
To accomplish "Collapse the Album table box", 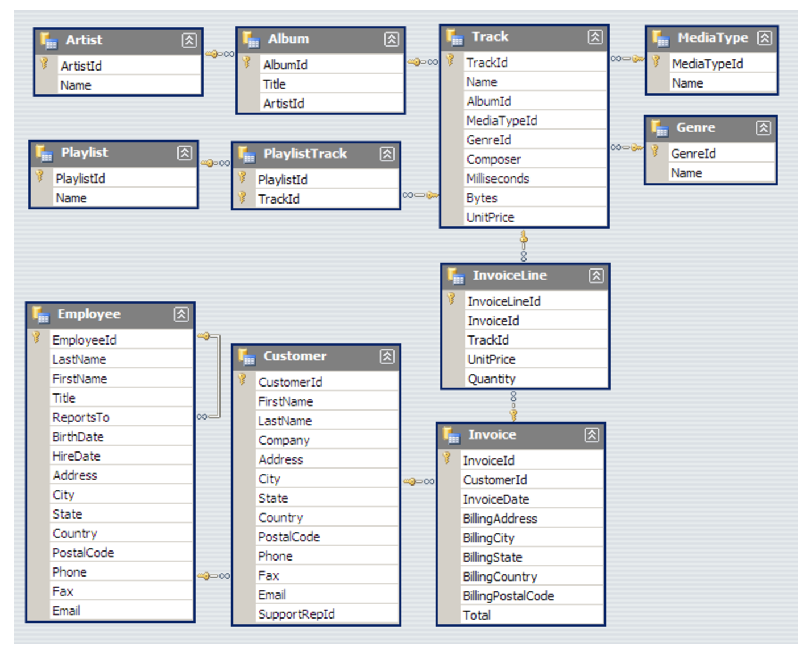I will [391, 39].
